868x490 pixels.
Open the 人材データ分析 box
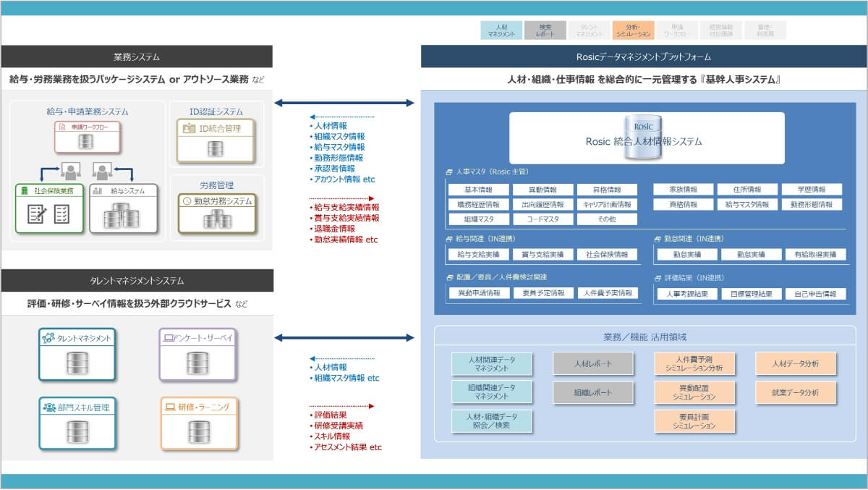click(x=796, y=363)
